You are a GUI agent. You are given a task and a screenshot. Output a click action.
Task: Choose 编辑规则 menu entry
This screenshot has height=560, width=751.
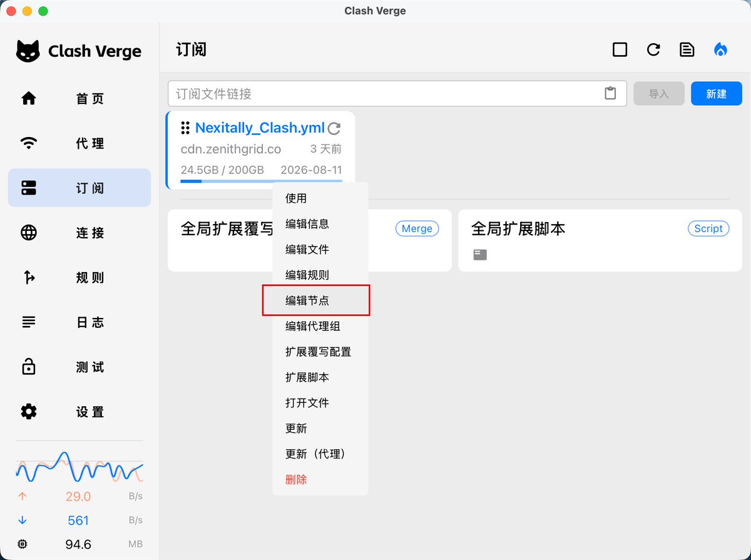point(320,275)
